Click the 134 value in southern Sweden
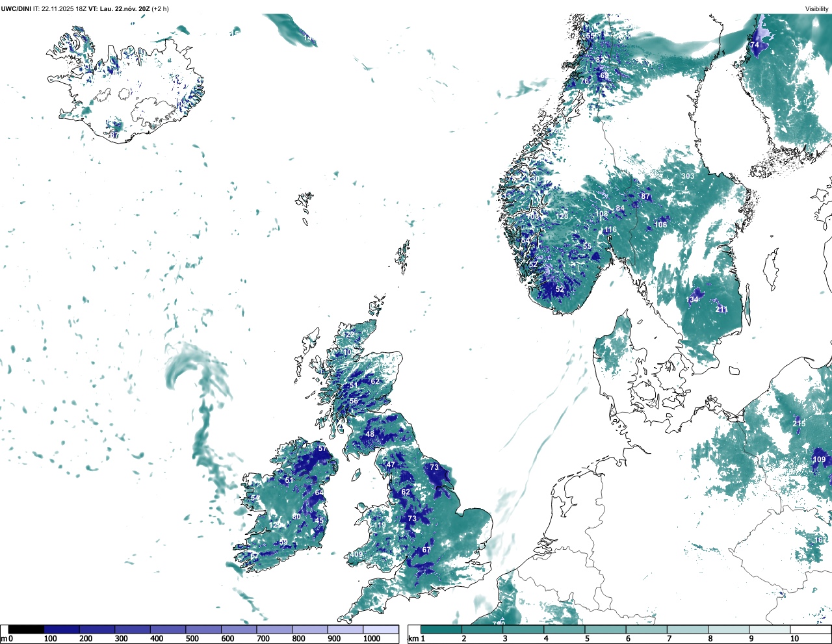This screenshot has height=644, width=832. [x=692, y=300]
